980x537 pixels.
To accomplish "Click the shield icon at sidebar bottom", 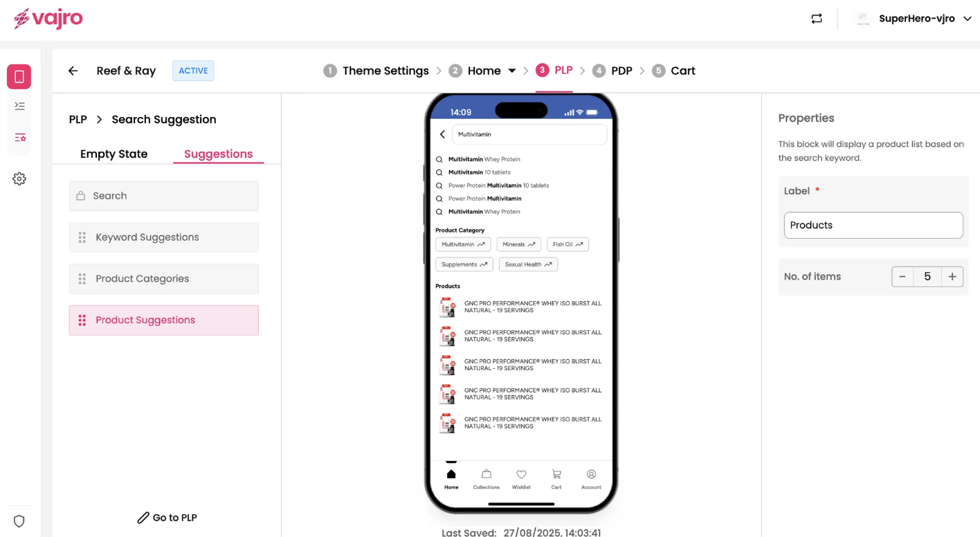I will click(19, 521).
